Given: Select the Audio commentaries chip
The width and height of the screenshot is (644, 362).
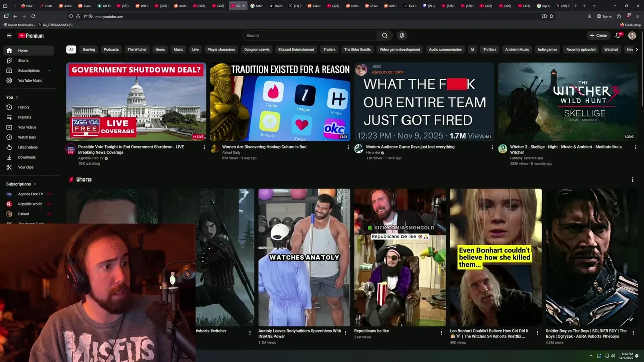Looking at the screenshot, I should [x=445, y=50].
